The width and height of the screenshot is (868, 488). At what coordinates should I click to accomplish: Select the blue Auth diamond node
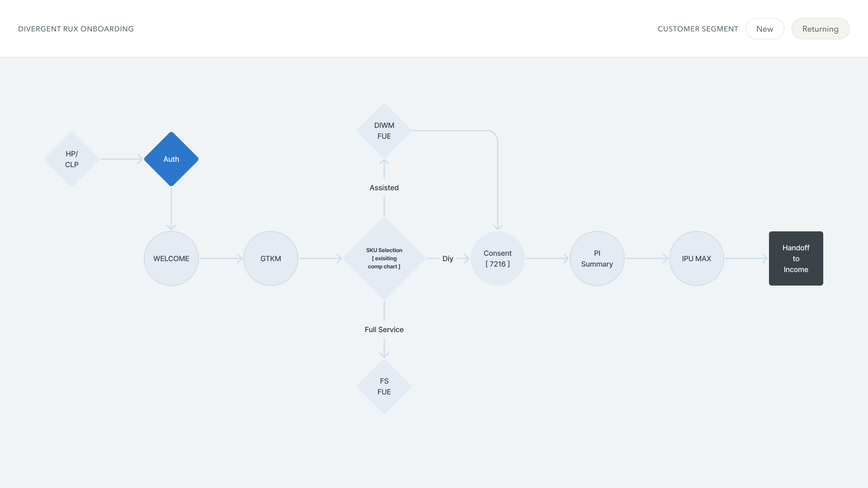pyautogui.click(x=171, y=159)
